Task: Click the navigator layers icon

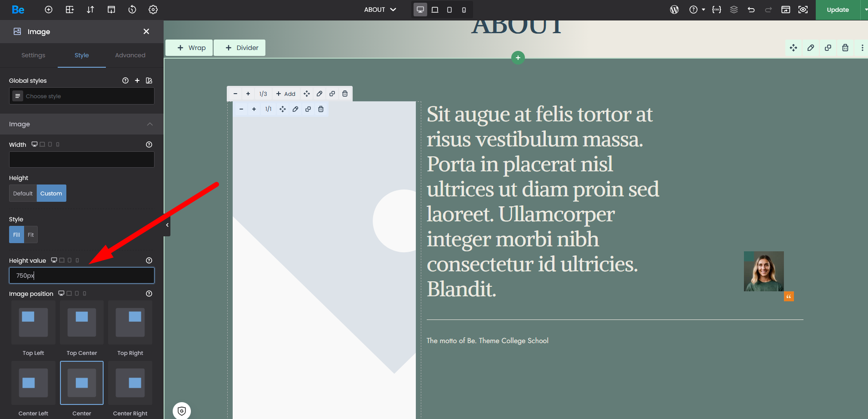Action: click(x=734, y=10)
